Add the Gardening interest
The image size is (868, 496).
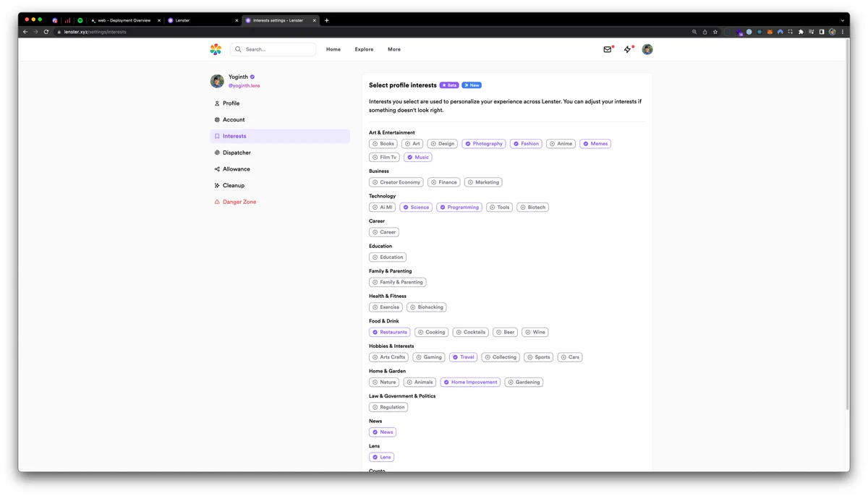pyautogui.click(x=524, y=382)
